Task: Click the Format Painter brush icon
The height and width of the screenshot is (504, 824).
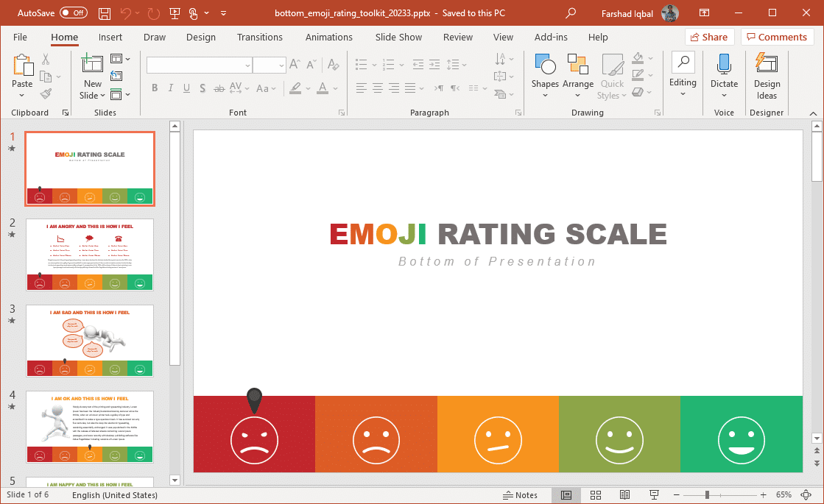Action: 46,94
